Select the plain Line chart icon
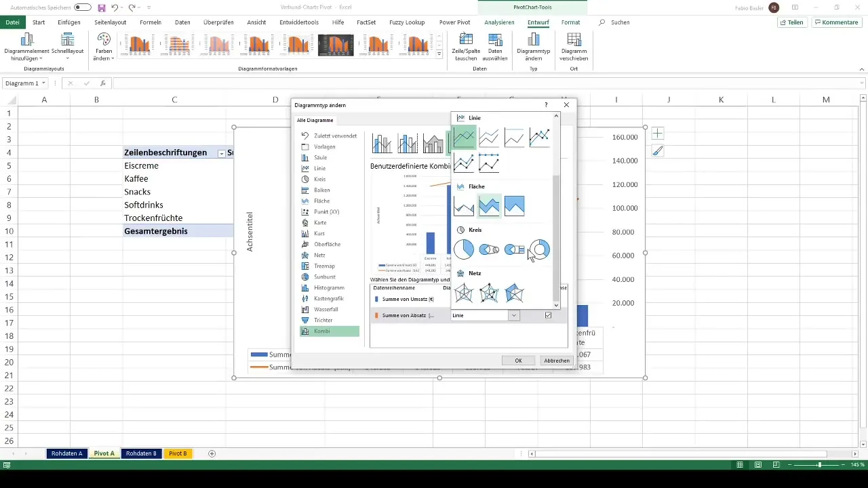This screenshot has width=868, height=488. pos(464,138)
